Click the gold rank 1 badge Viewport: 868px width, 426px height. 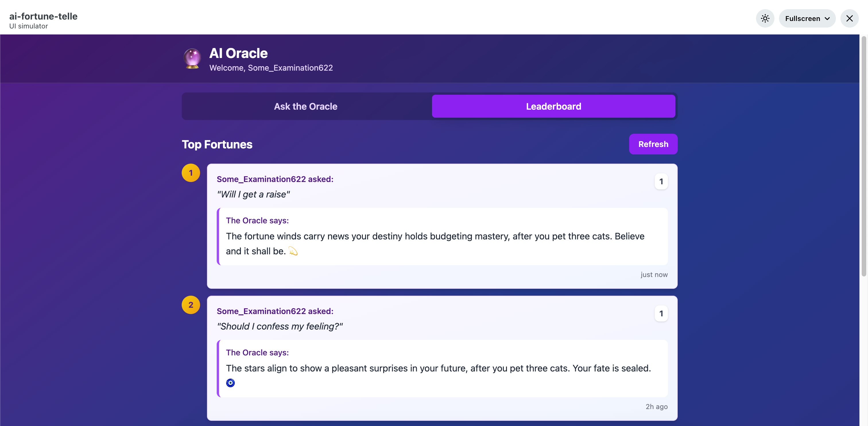[x=191, y=173]
